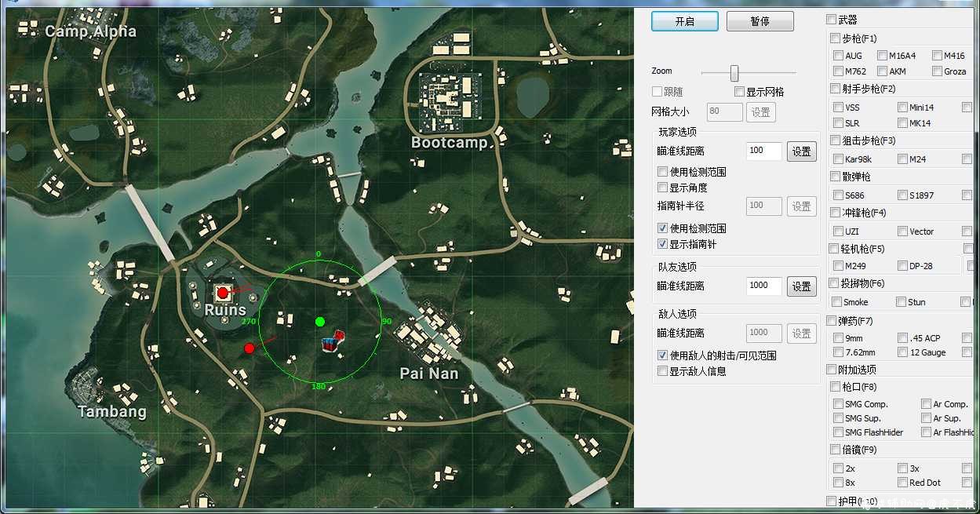Screen dimensions: 980x514
Task: Click the 开启 start button
Action: 685,21
